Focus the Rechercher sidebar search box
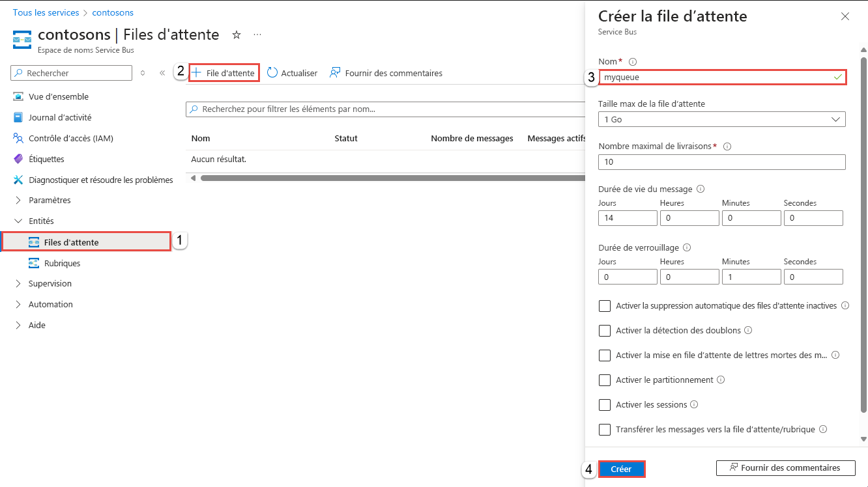 72,73
